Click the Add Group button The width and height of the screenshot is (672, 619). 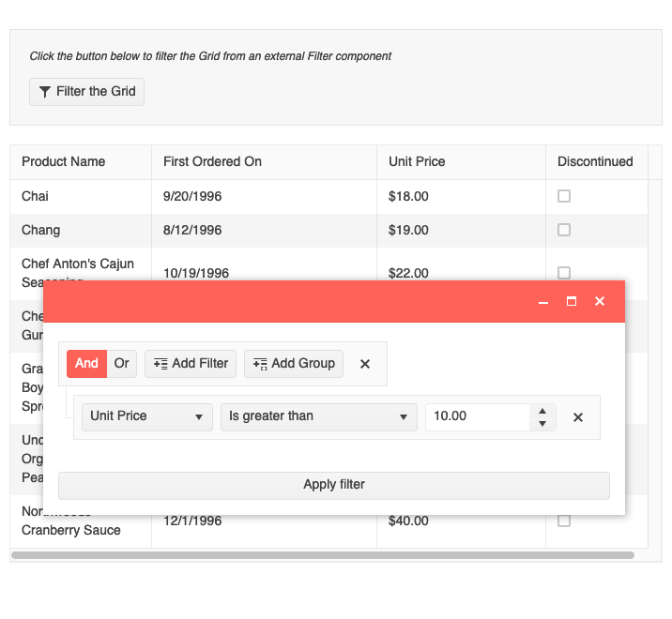tap(294, 364)
